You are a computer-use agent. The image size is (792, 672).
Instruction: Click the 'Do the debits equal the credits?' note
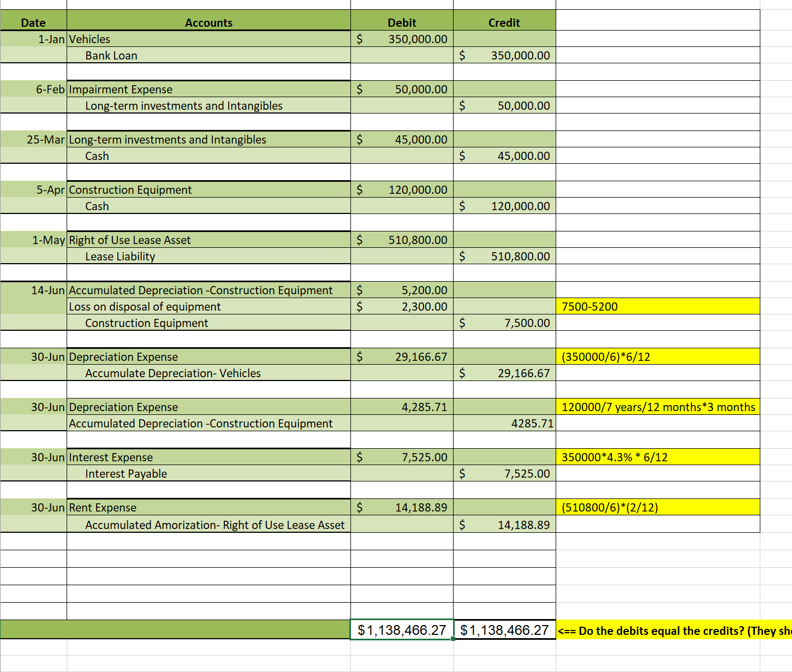pos(674,631)
